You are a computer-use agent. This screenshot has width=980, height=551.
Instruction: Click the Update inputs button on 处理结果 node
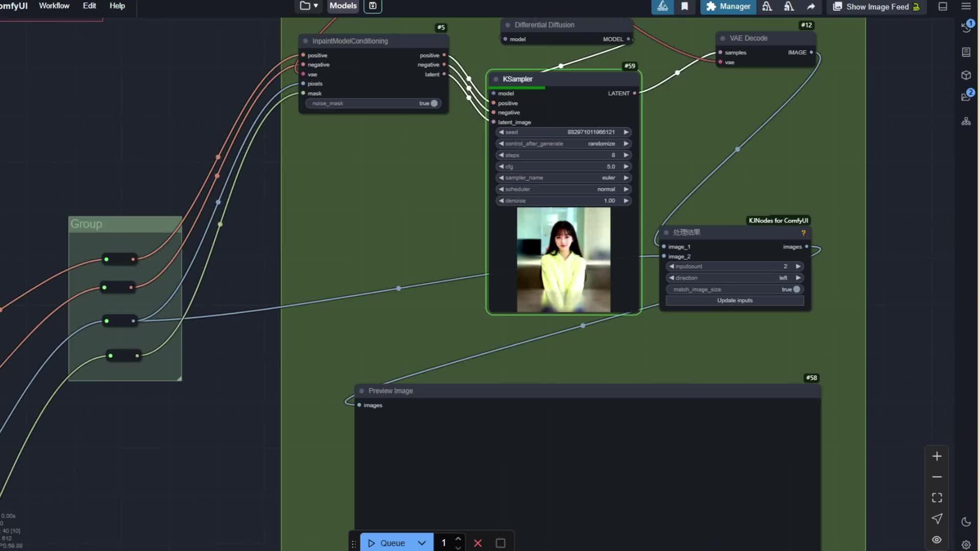[734, 300]
